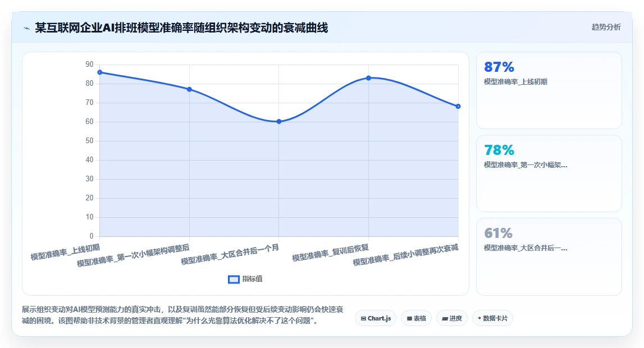This screenshot has height=348, width=644.
Task: Click the data point for 大区合并后一个月
Action: [x=279, y=121]
